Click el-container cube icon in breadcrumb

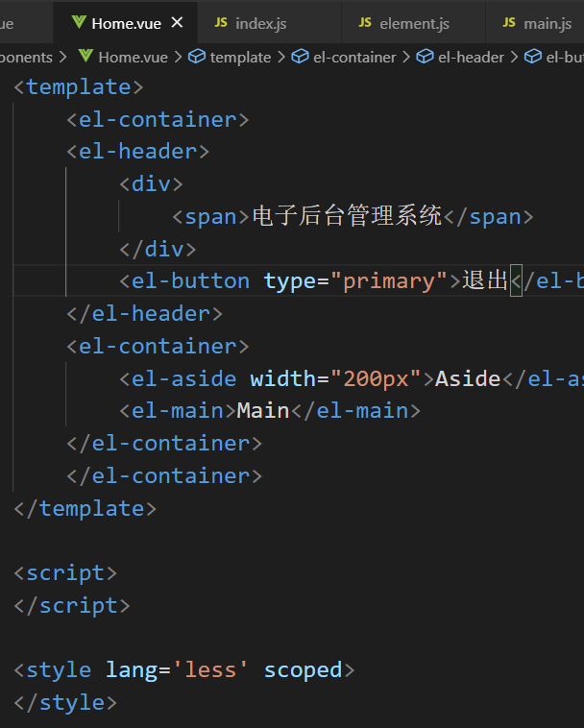300,57
